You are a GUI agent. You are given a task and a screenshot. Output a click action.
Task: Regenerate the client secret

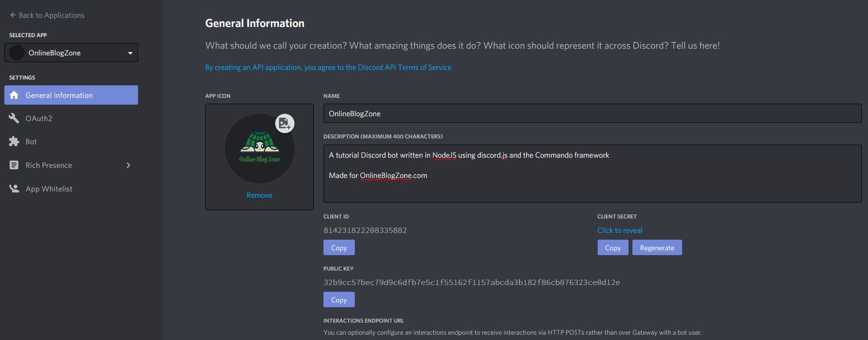[x=657, y=247]
